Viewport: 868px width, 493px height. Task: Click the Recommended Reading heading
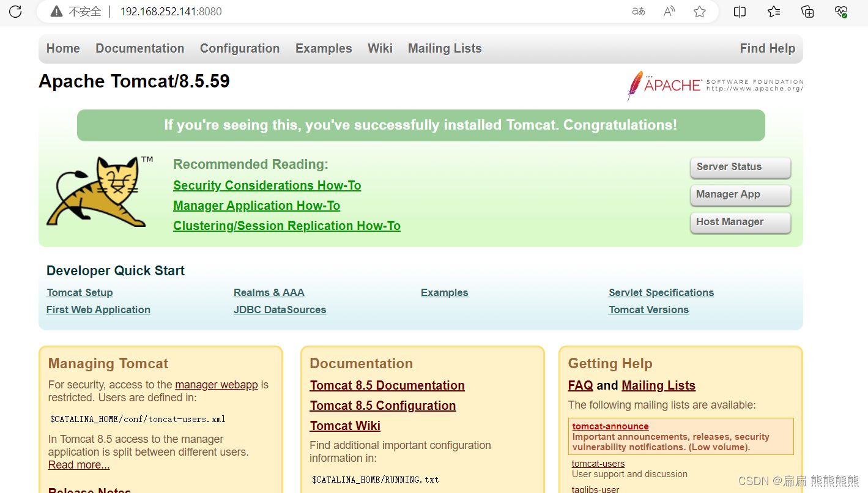251,164
